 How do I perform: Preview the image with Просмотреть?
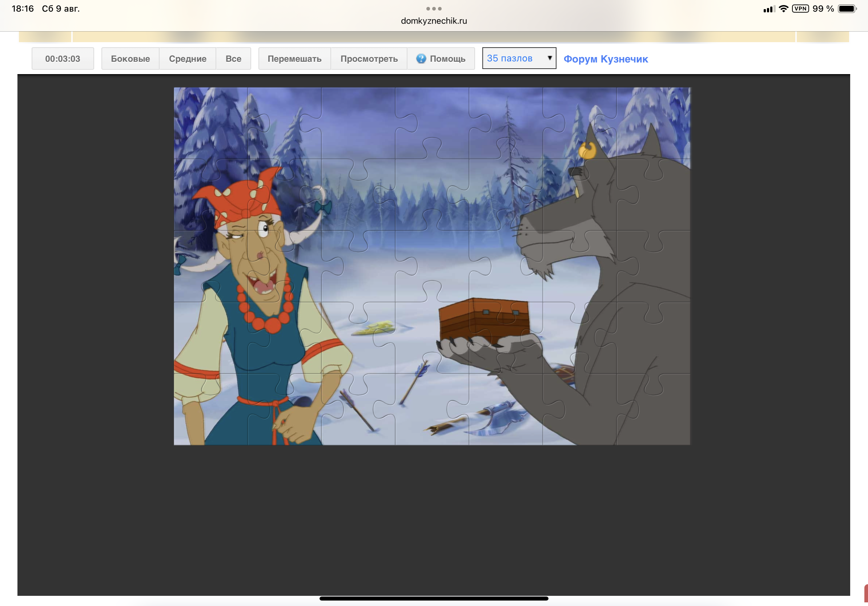point(369,58)
